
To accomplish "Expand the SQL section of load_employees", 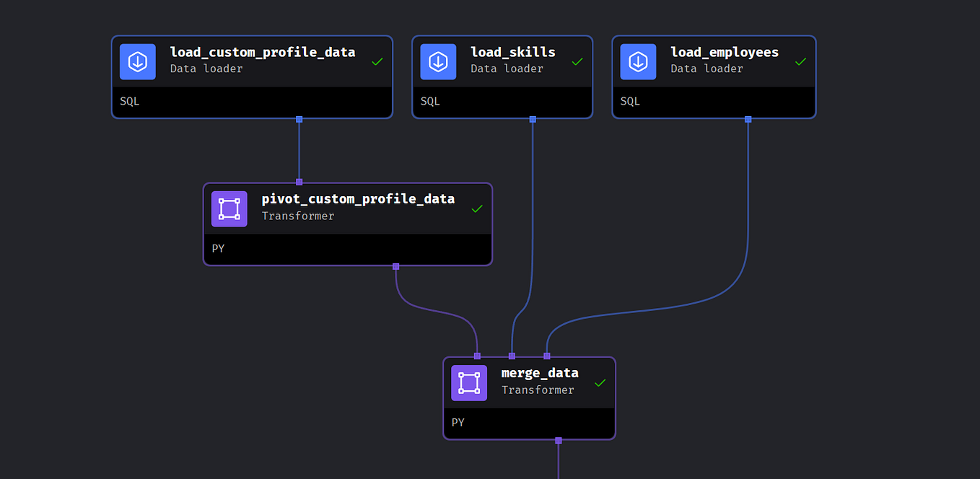I will 629,101.
